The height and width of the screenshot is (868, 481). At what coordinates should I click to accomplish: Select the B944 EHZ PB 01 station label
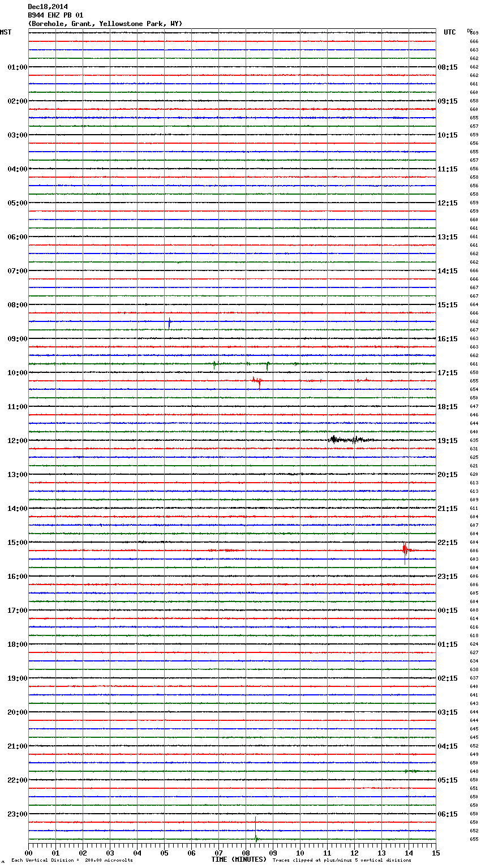[55, 15]
